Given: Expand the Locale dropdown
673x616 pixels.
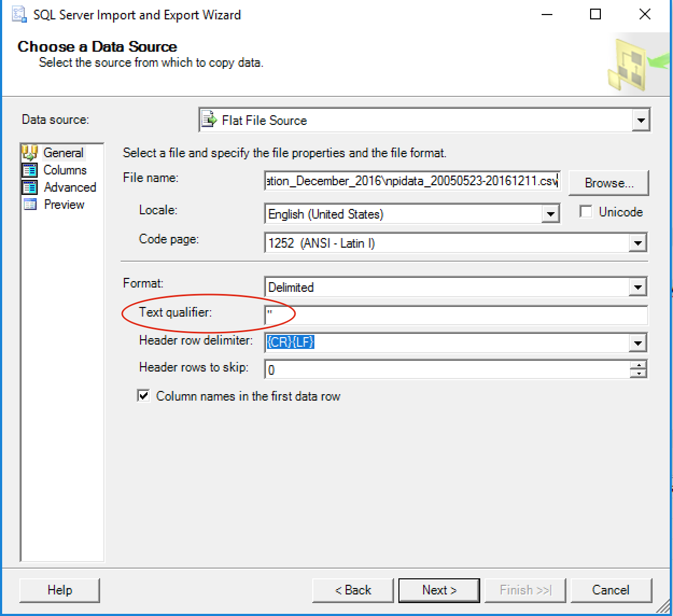Looking at the screenshot, I should click(x=550, y=214).
